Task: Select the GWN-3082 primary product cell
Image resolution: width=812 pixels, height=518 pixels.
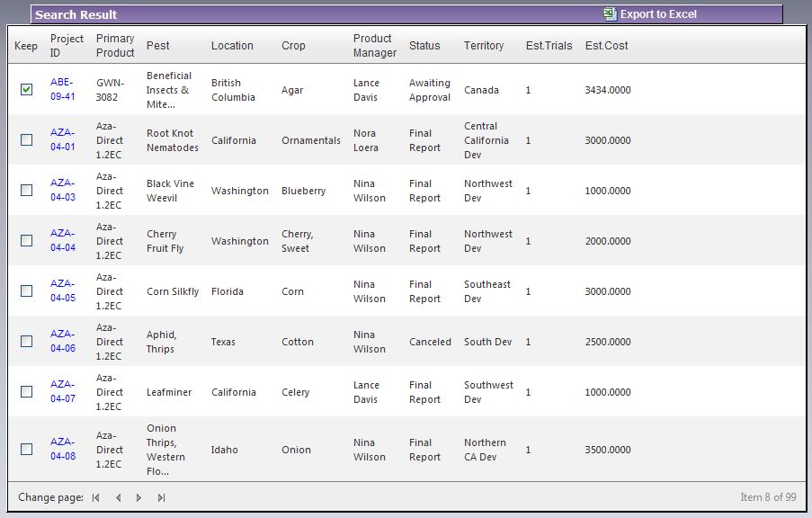Action: [x=110, y=90]
